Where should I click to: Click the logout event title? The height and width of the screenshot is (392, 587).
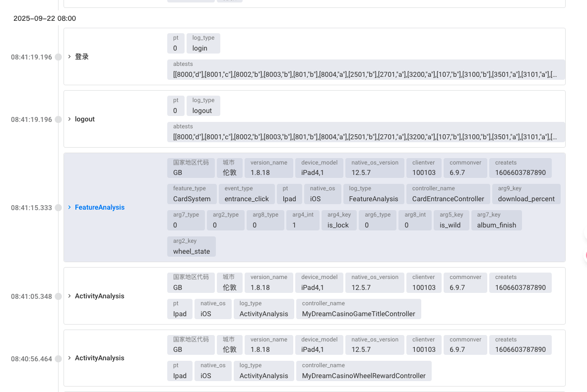pos(85,119)
